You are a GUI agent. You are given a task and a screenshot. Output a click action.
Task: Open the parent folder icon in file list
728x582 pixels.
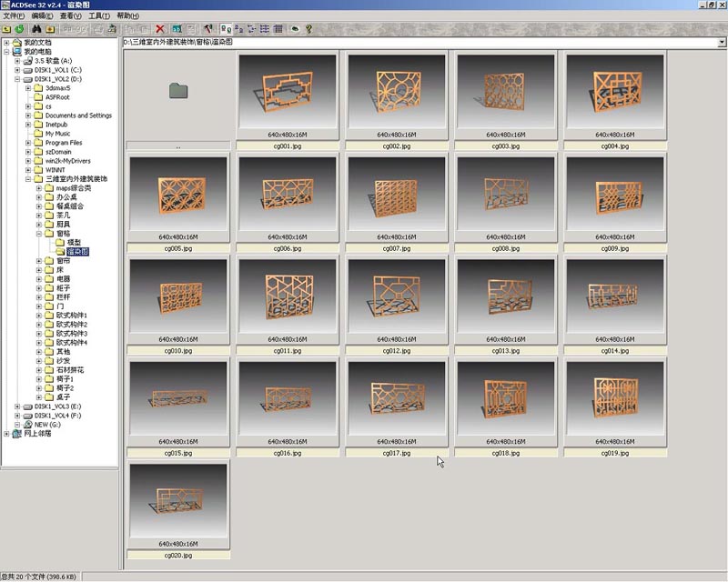[x=178, y=91]
